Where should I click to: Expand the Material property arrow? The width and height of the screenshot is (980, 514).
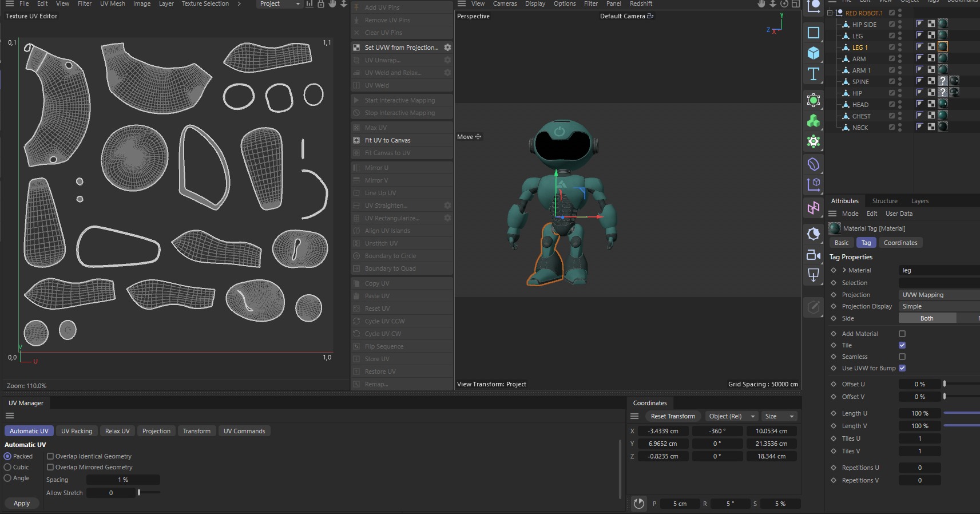point(844,270)
